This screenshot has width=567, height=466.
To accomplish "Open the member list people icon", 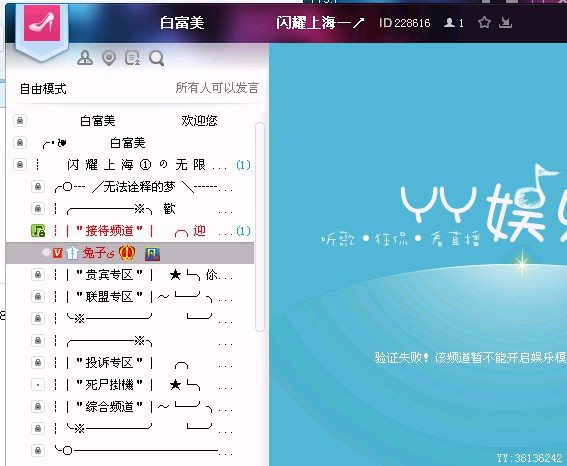I will click(85, 58).
